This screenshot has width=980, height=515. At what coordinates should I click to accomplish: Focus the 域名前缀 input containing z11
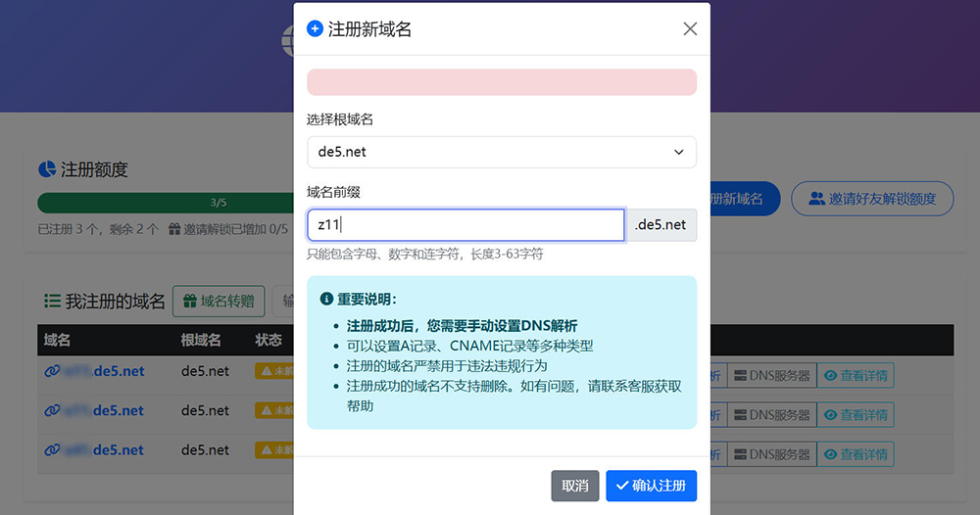click(x=465, y=225)
